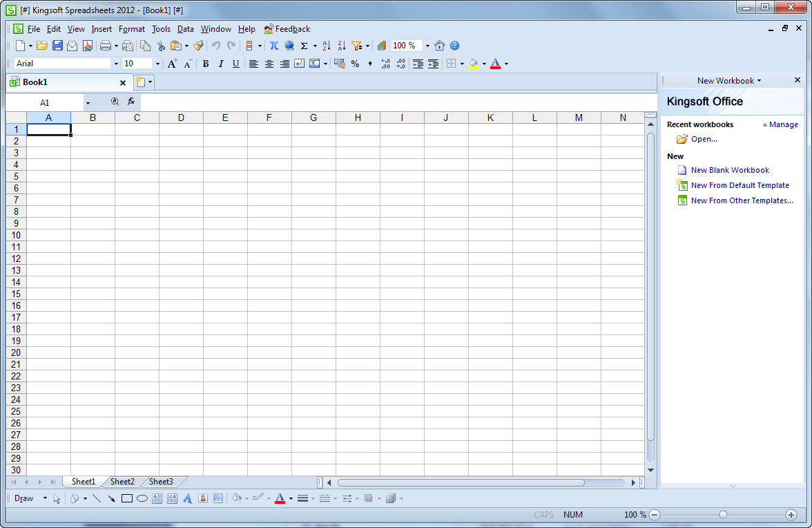Apply the yellow fill color bucket
Viewport: 812px width, 528px height.
474,63
